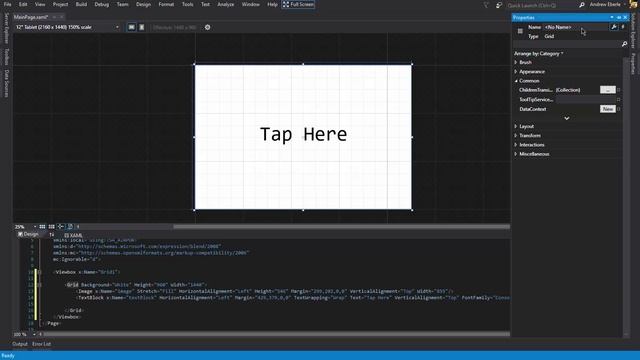
Task: Open the View menu
Action: pos(40,4)
